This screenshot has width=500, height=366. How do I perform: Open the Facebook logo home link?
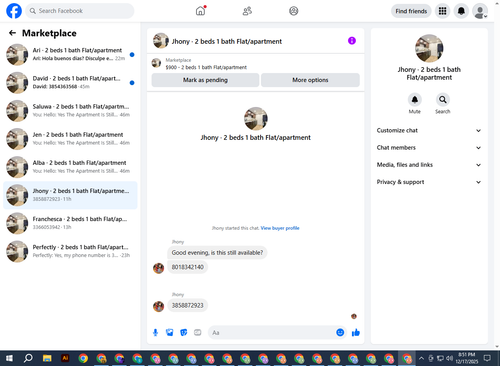coord(14,11)
